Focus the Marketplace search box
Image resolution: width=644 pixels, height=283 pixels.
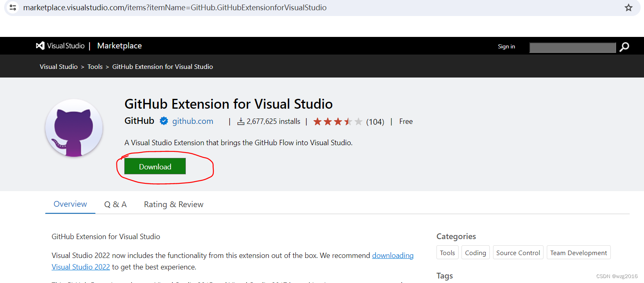573,48
